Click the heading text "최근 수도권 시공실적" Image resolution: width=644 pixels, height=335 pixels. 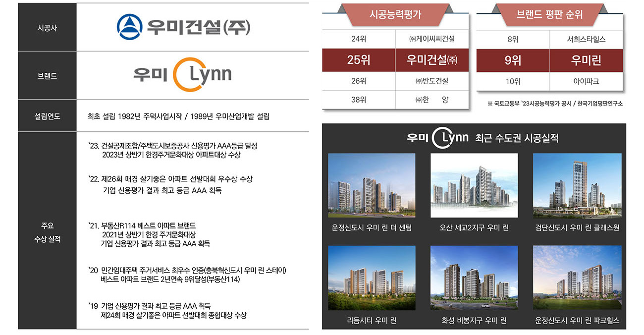pos(517,138)
